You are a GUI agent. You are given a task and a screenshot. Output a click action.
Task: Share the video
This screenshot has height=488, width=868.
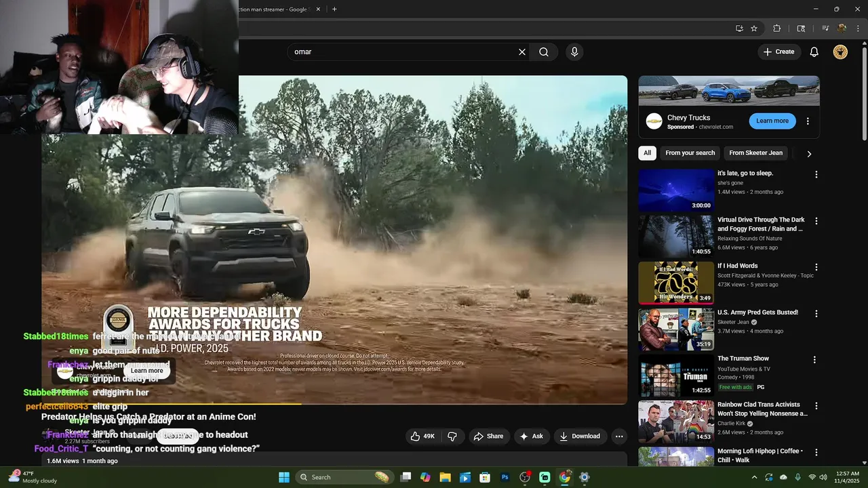click(488, 436)
